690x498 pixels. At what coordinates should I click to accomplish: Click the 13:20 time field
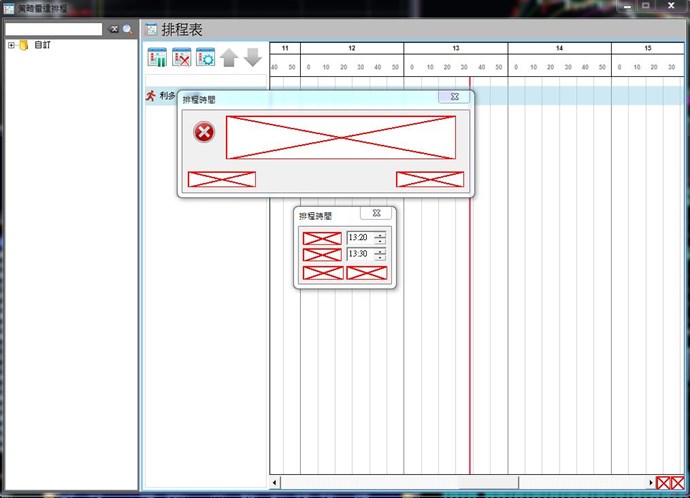tap(359, 238)
